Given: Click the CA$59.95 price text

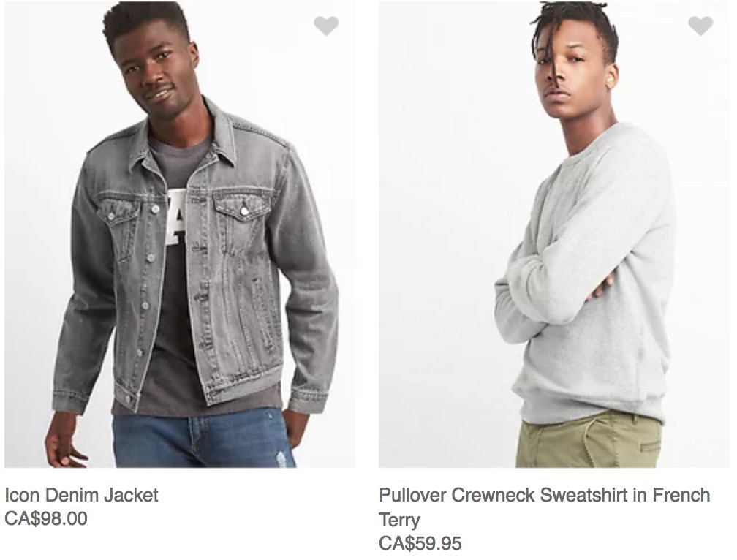Looking at the screenshot, I should [x=420, y=544].
